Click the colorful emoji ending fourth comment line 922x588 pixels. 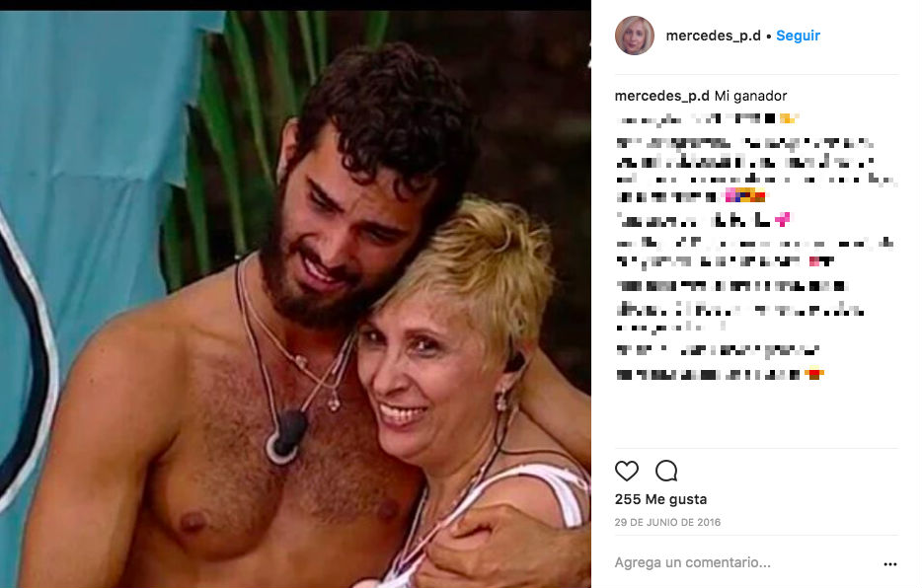(745, 195)
